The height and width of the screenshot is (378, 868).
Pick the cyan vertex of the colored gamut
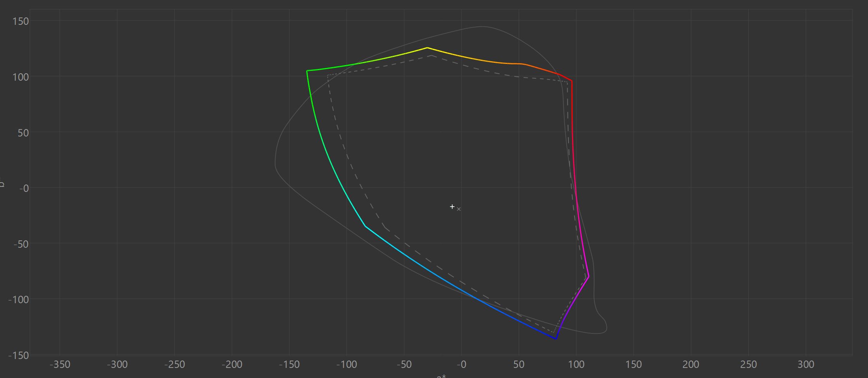[x=365, y=226]
